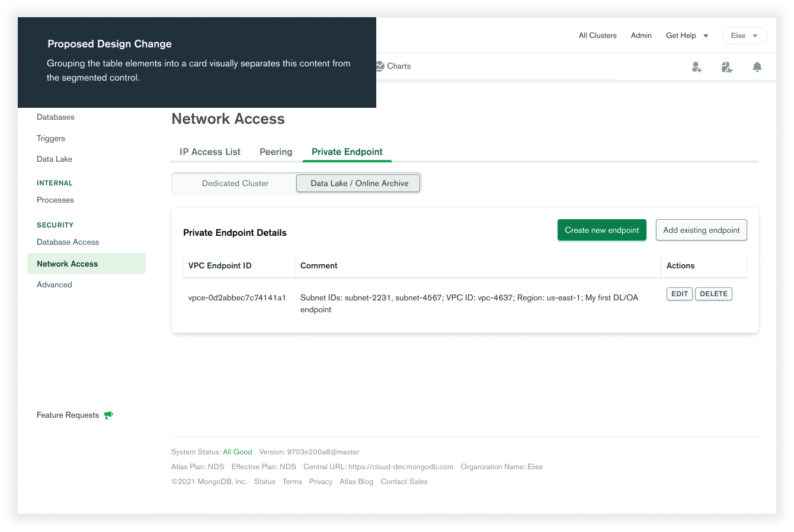Edit the vpce-0d2abbec7c74141a1 endpoint
This screenshot has width=794, height=532.
point(679,294)
